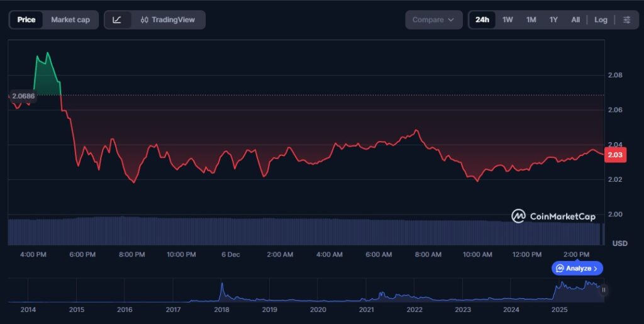Click the 6:00 PM time label

point(82,255)
